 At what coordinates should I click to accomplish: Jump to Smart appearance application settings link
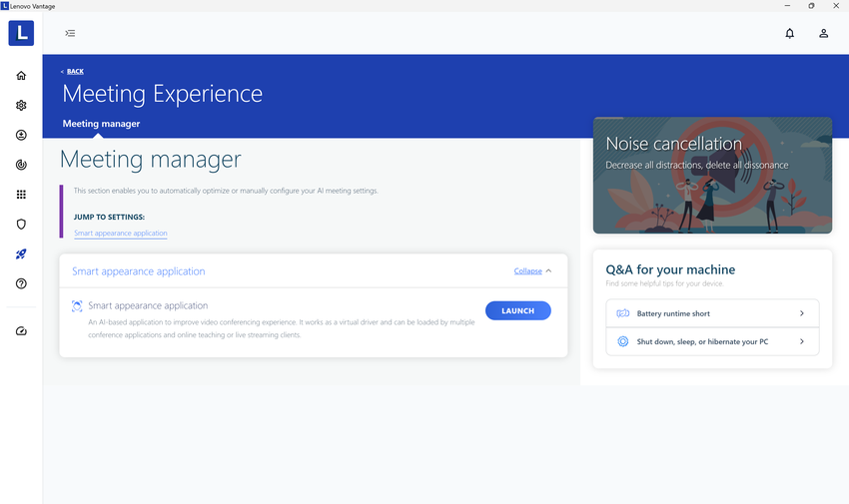pyautogui.click(x=121, y=234)
